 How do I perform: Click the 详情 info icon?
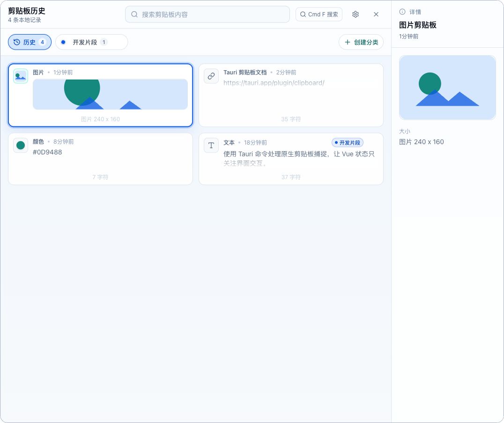402,12
